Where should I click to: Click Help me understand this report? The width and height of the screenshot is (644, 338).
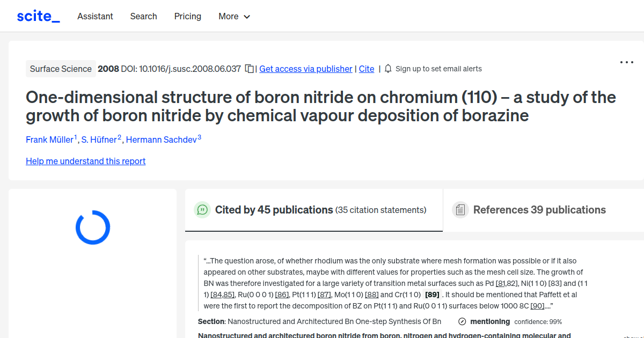[x=85, y=161]
